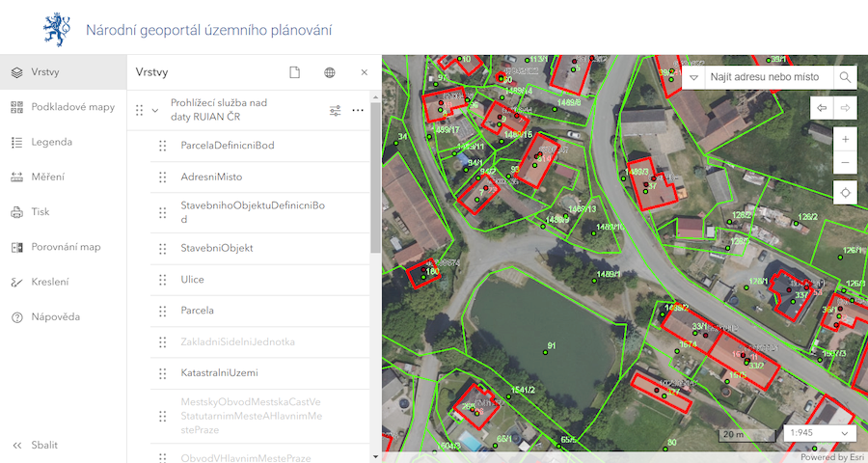The image size is (868, 463).
Task: Open the new document icon in Vrstvy
Action: tap(295, 72)
